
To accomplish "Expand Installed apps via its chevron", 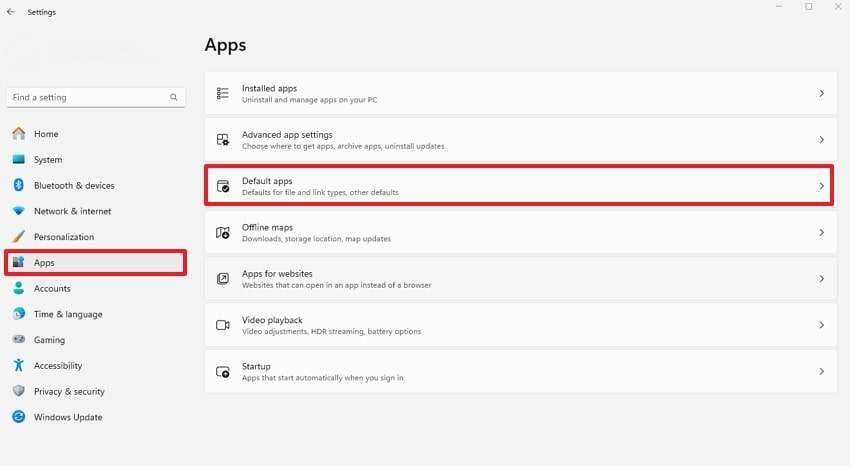I will 822,93.
